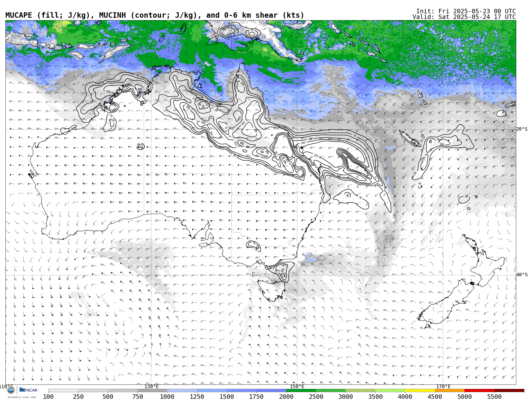Click the 3500 colorbar tick label
This screenshot has width=532, height=400.
click(x=375, y=397)
